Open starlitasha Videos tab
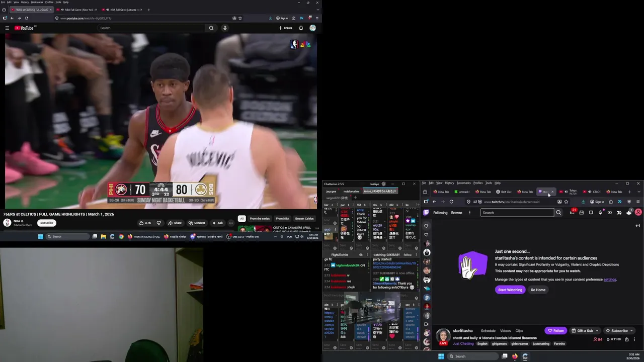 click(x=505, y=331)
